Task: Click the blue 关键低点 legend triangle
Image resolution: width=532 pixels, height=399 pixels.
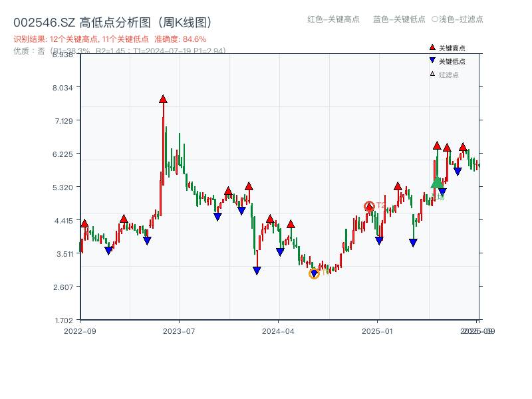Action: click(432, 61)
